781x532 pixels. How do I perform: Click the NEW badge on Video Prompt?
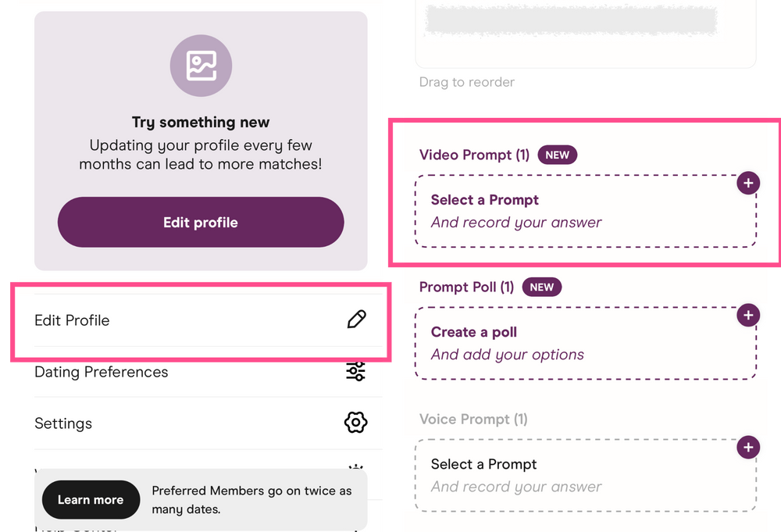[x=557, y=155]
